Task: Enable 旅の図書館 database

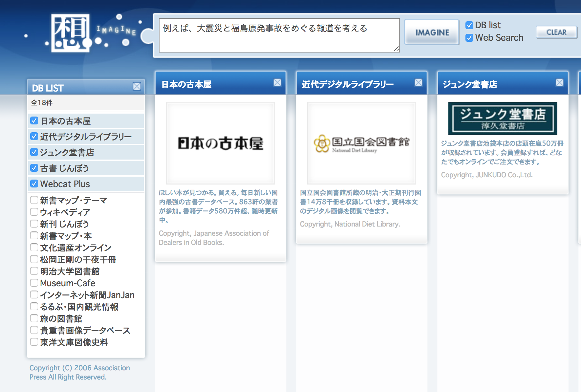Action: click(x=34, y=318)
